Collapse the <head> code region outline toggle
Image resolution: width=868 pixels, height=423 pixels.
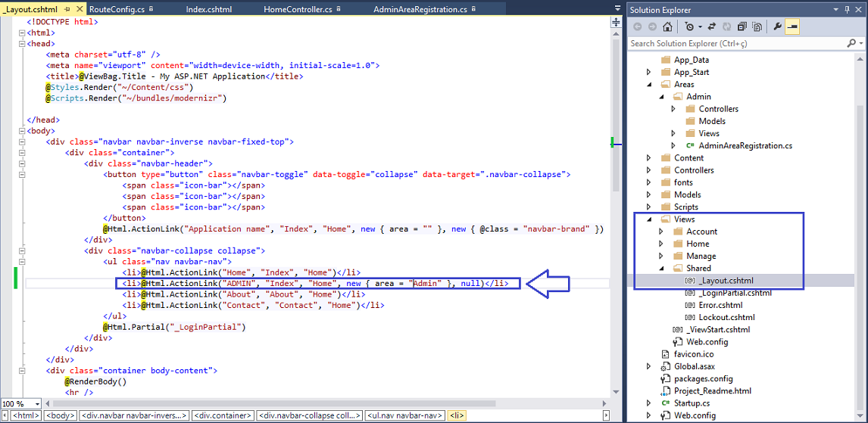(22, 43)
